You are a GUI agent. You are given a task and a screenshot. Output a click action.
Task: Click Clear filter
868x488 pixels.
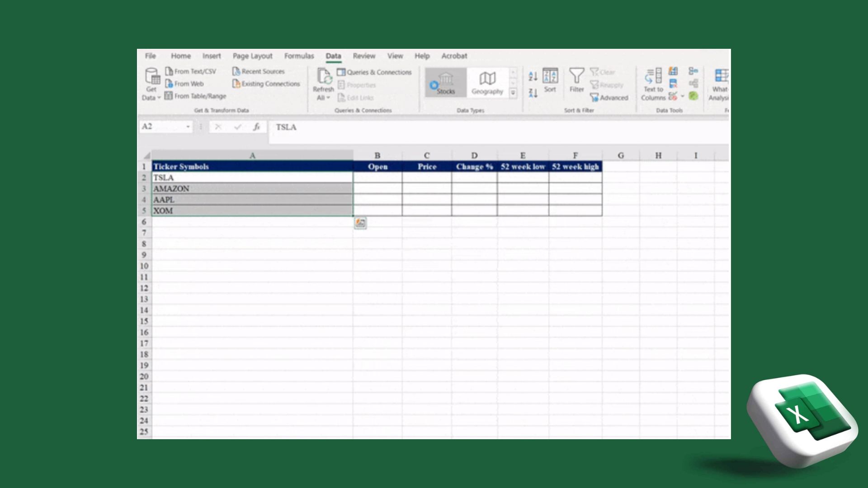coord(603,72)
